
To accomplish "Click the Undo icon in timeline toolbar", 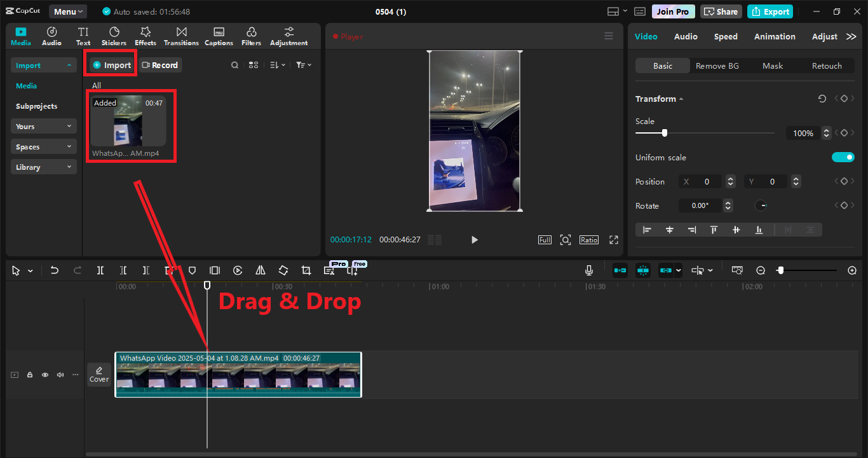I will click(55, 270).
